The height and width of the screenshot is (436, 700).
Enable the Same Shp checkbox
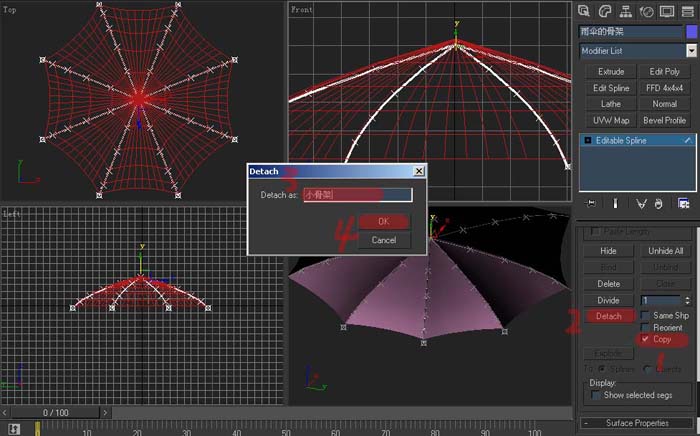[x=645, y=315]
